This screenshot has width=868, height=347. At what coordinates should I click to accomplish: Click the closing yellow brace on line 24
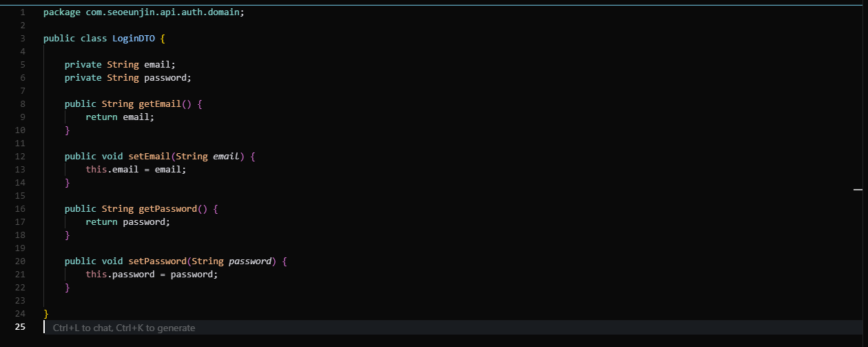[45, 314]
